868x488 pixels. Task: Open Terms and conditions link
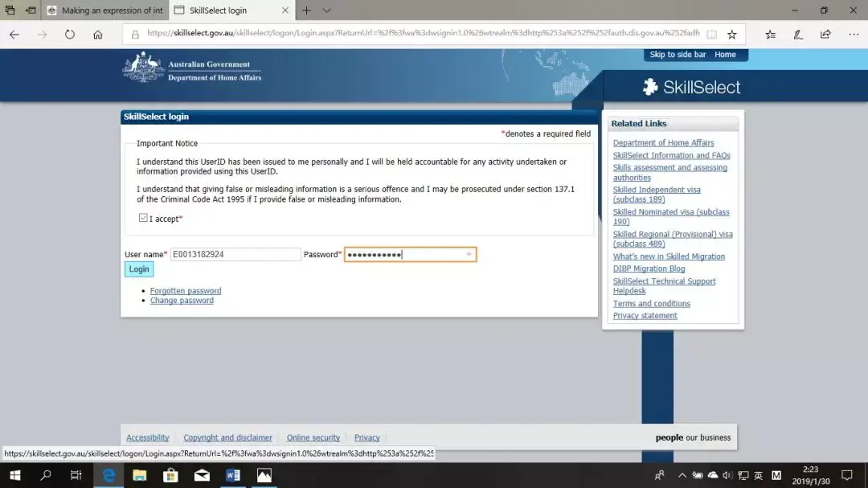(x=652, y=303)
